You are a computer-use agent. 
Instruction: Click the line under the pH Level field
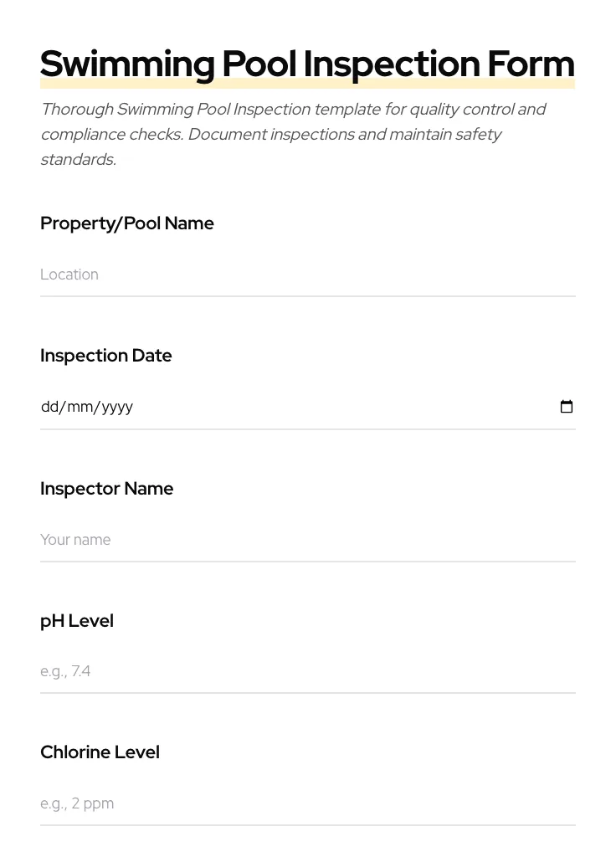[x=307, y=693]
